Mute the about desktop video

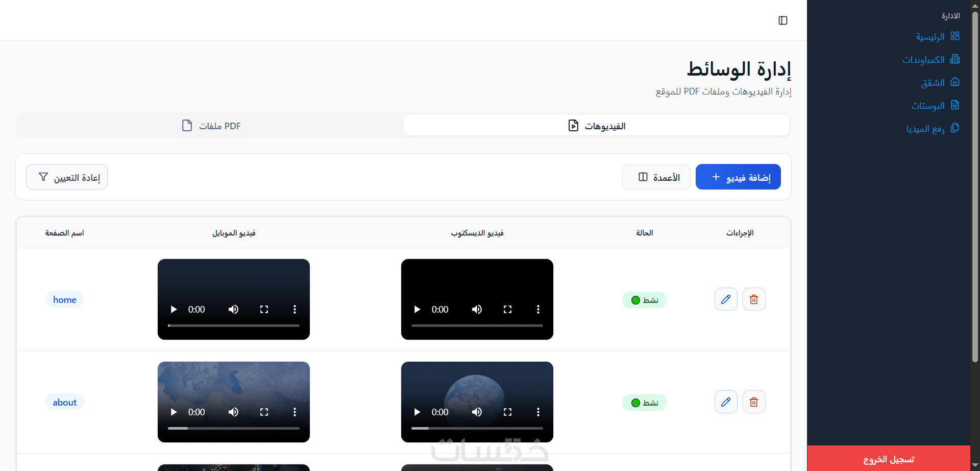click(477, 412)
